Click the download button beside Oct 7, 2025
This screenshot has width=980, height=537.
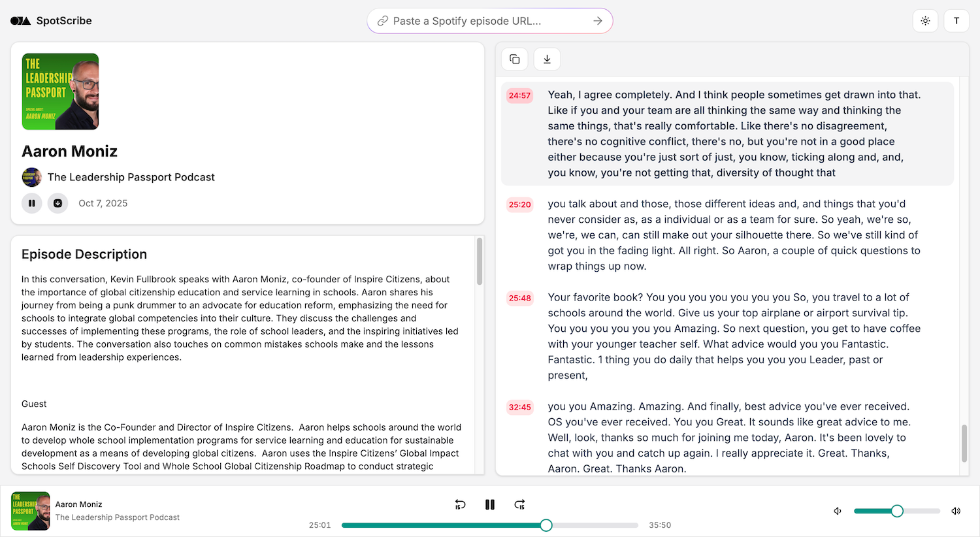coord(57,203)
